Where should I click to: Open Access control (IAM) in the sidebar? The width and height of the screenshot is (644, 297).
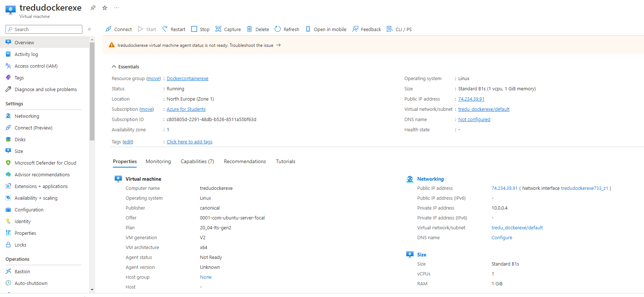point(44,66)
